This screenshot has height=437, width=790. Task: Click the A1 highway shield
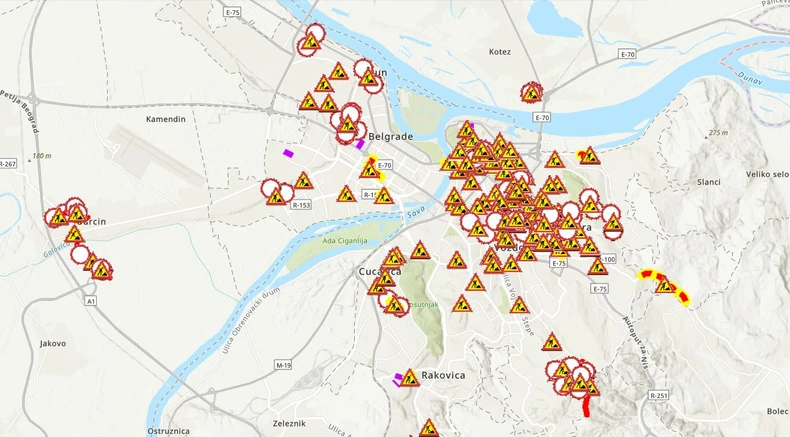pyautogui.click(x=90, y=301)
